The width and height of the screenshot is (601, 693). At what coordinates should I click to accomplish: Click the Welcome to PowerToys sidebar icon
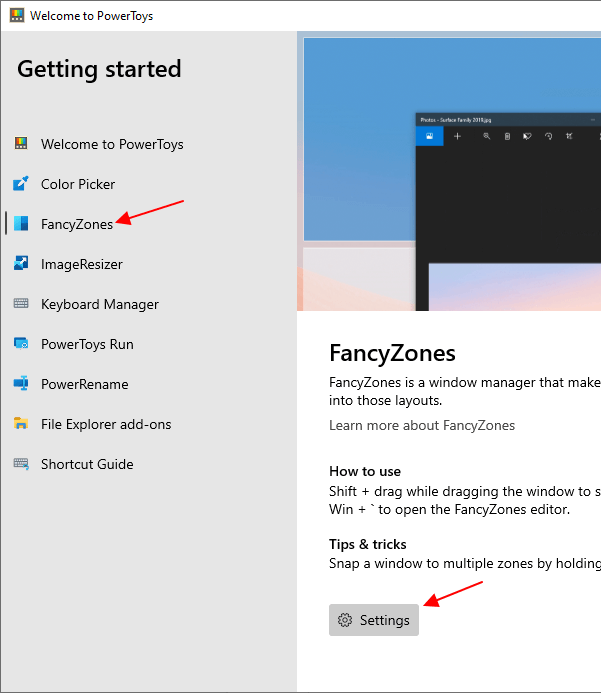point(21,143)
